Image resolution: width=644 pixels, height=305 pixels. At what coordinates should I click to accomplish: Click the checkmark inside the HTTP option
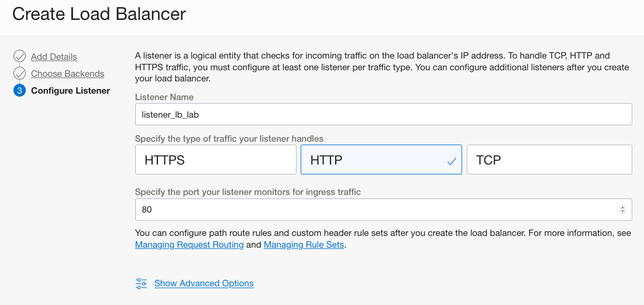pyautogui.click(x=452, y=162)
